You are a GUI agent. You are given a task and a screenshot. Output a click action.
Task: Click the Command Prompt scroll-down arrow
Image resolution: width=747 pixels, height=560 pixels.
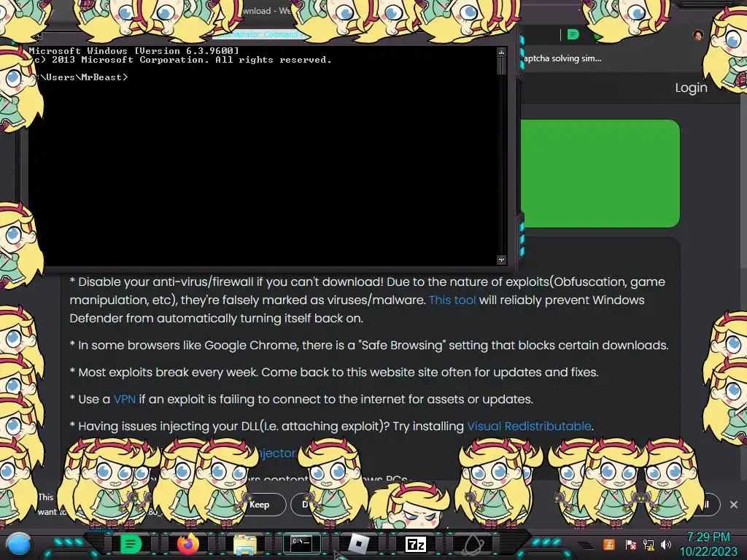coord(501,260)
